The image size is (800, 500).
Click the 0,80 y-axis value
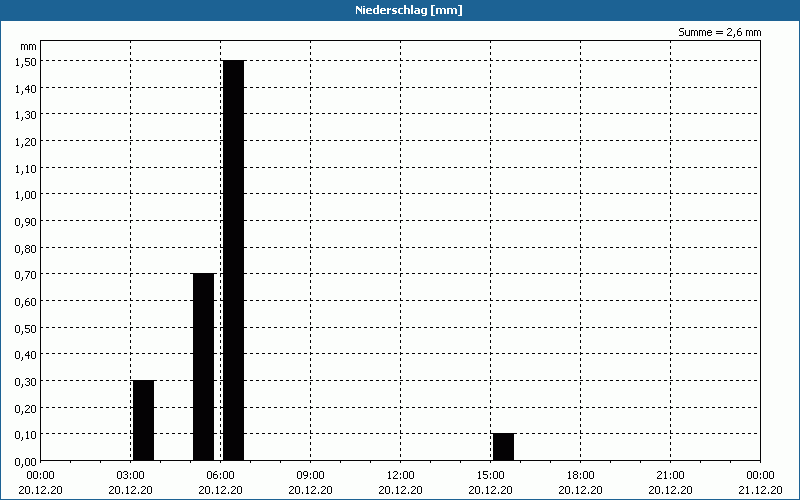click(27, 248)
